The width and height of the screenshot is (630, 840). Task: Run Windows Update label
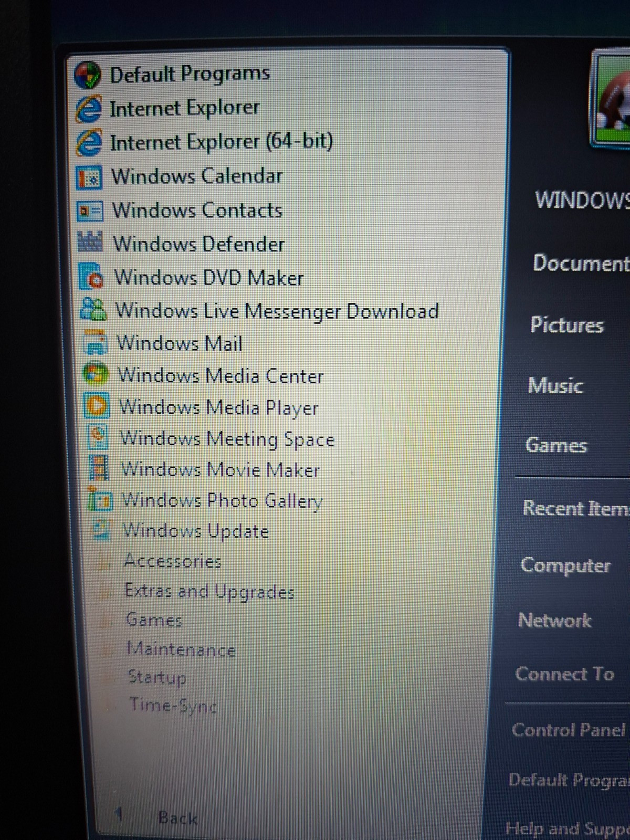[x=196, y=531]
